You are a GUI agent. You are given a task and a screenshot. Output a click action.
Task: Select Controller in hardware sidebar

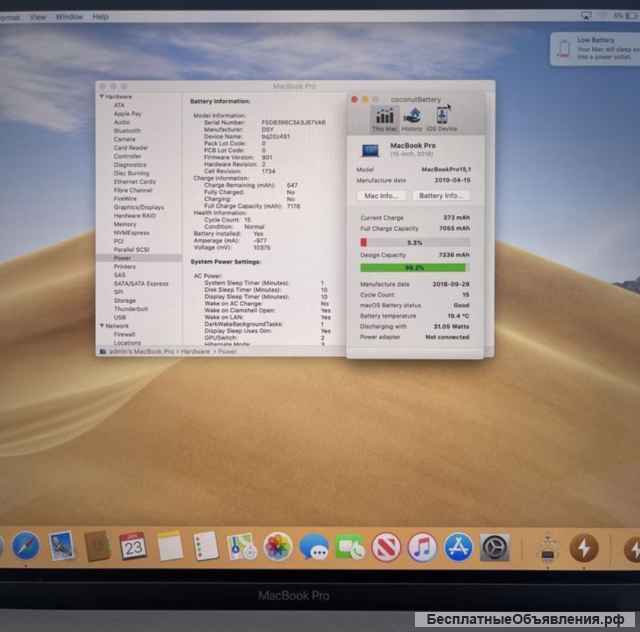[x=127, y=156]
